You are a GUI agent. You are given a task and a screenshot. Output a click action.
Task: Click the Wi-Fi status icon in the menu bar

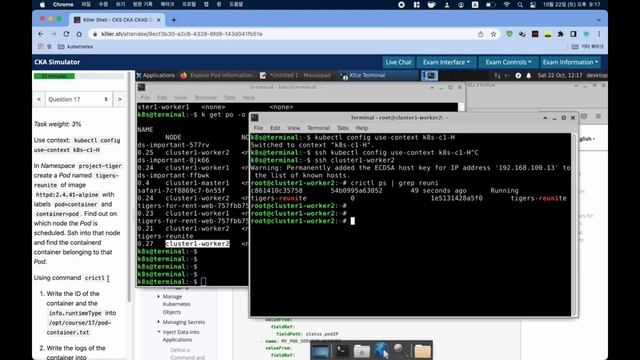[x=507, y=5]
